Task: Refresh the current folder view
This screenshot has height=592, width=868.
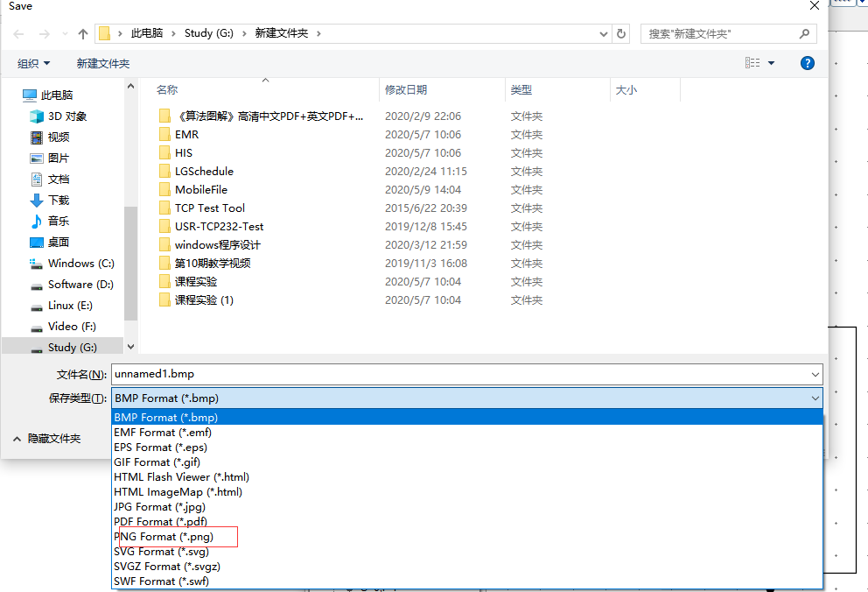Action: tap(620, 33)
